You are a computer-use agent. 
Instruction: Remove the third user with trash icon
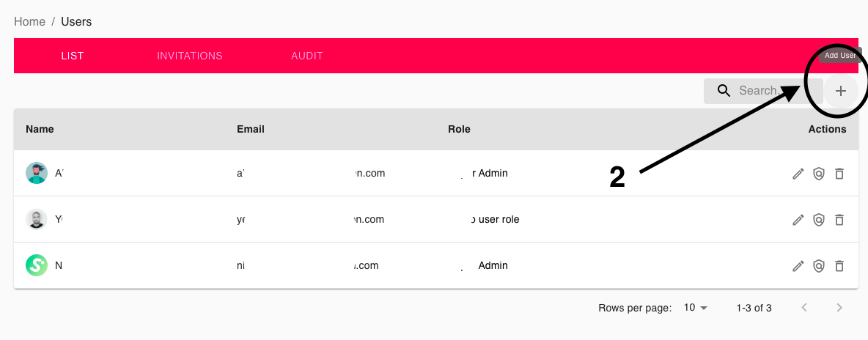tap(839, 266)
